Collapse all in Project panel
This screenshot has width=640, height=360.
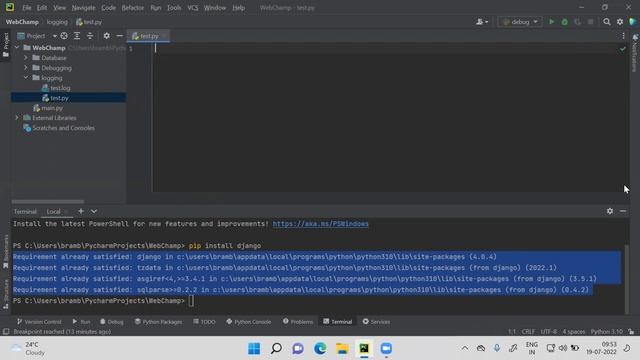pos(90,36)
